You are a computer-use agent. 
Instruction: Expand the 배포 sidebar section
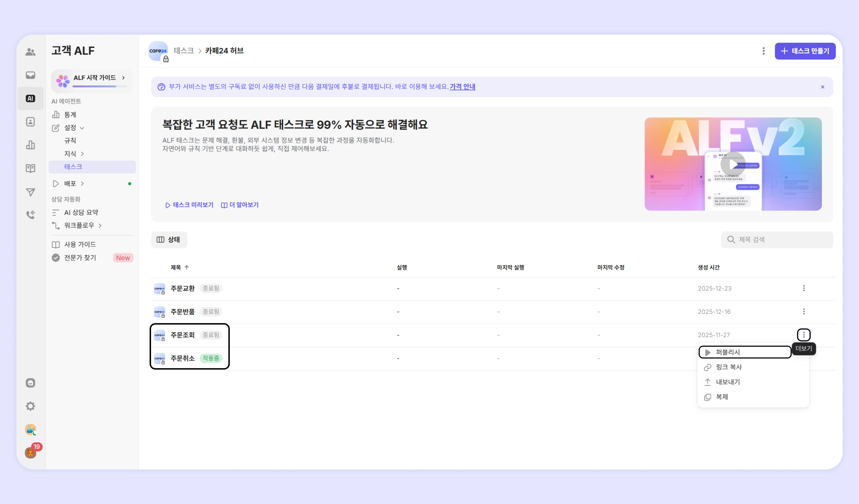tap(82, 184)
